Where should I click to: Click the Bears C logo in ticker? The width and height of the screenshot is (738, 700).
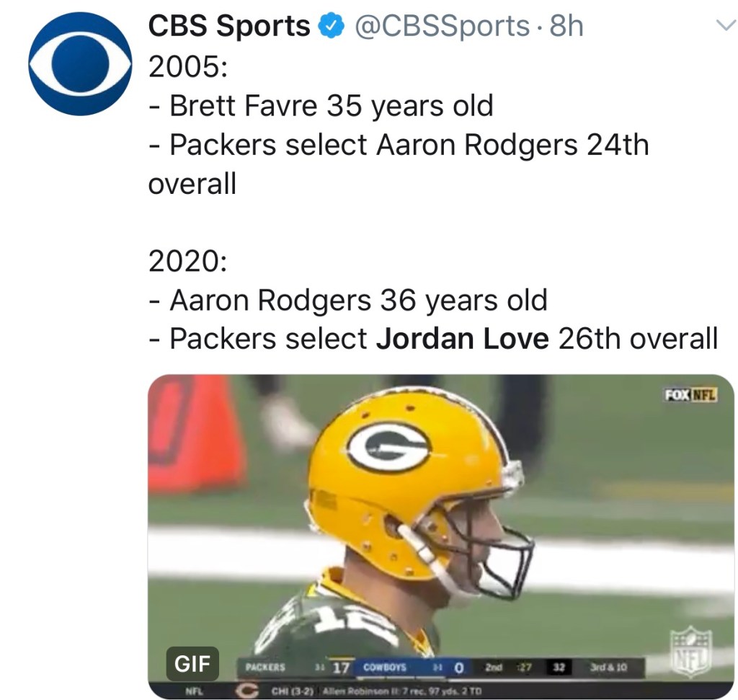coord(249,691)
